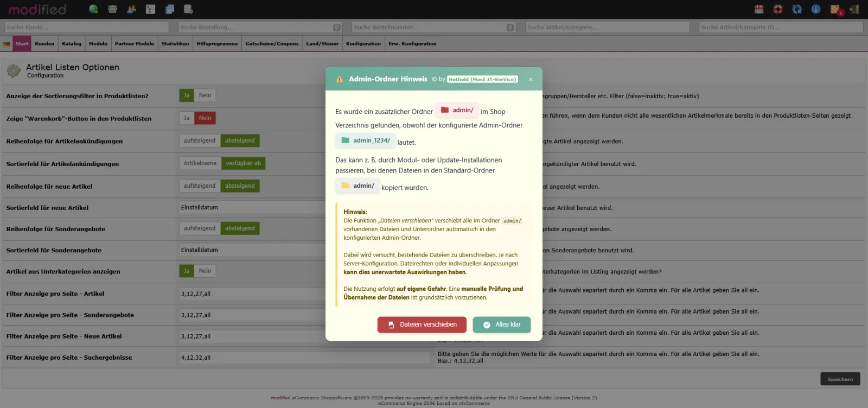Click the customers icon in header

(131, 9)
